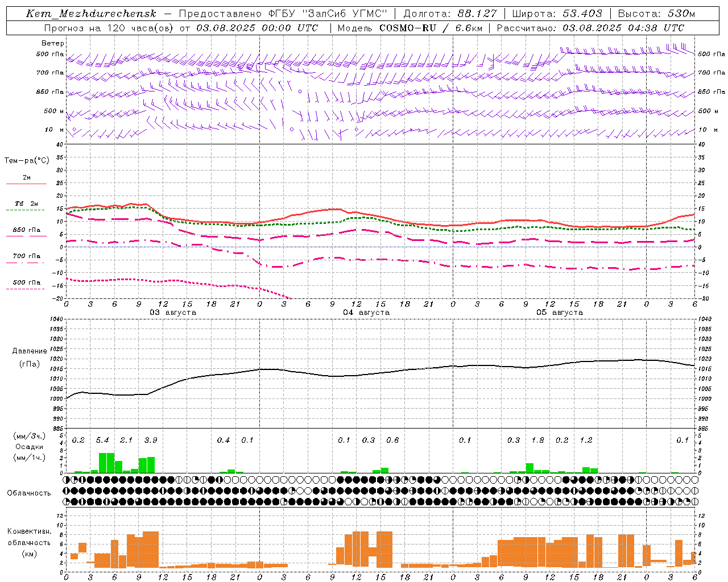
Task: Click the Облачность cloudiness label
Action: [x=29, y=493]
